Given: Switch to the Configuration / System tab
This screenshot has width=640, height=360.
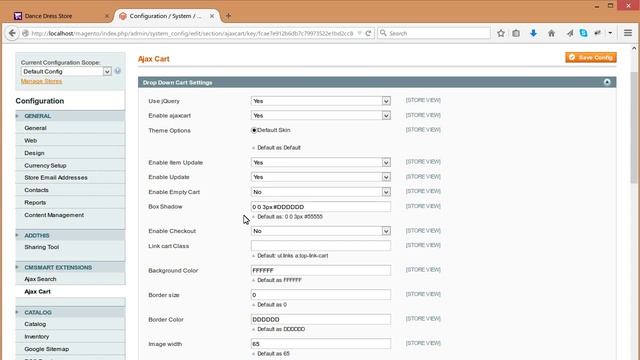Looking at the screenshot, I should (167, 16).
